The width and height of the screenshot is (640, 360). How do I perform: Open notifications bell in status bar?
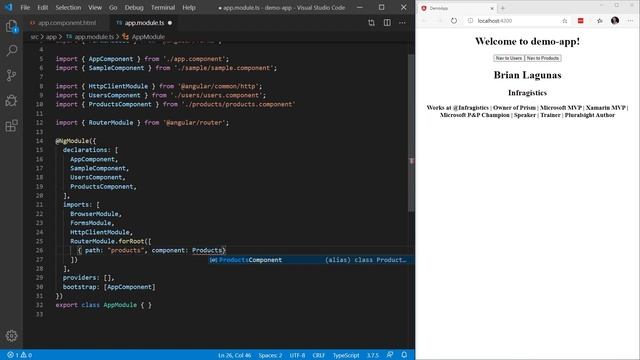click(x=404, y=355)
